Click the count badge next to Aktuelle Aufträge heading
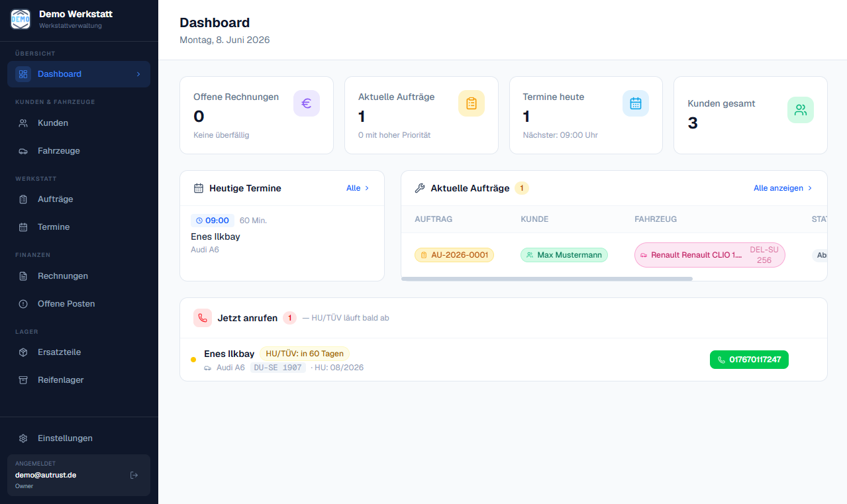Screen dimensions: 847x504 [x=522, y=188]
